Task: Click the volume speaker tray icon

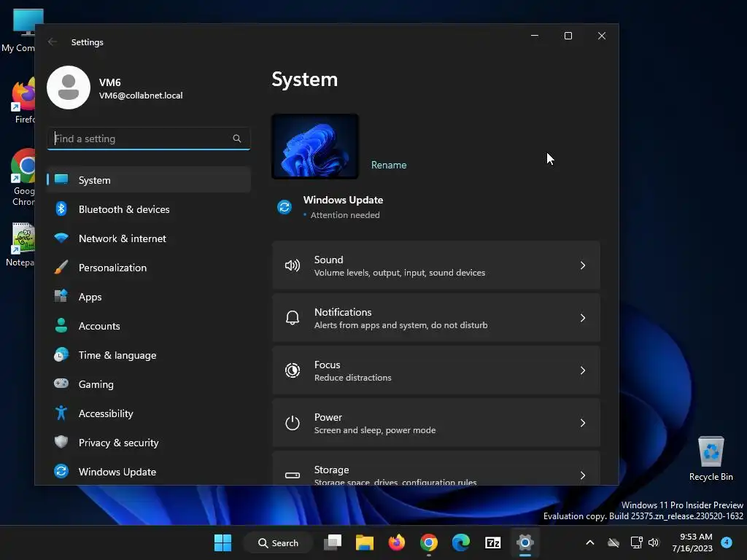Action: tap(654, 542)
